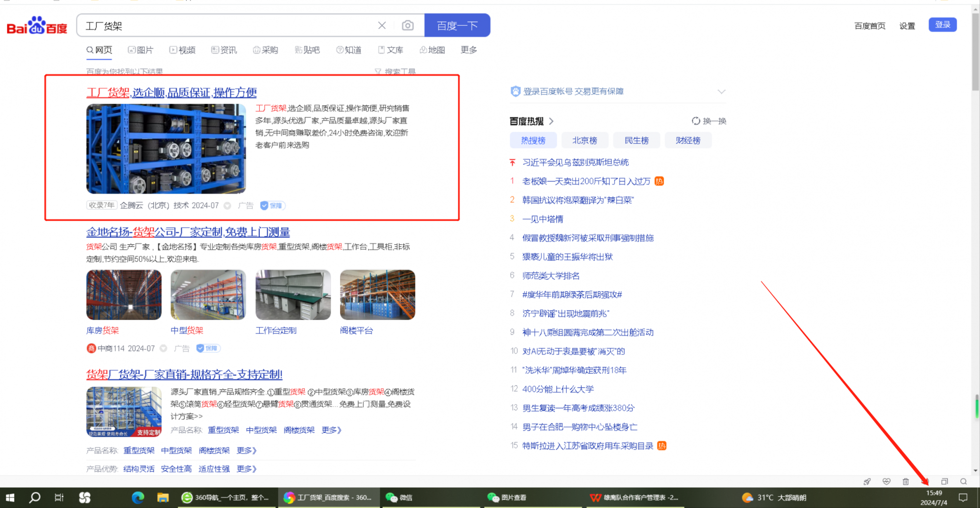Screen dimensions: 980x508
Task: Expand 更多》 in the 产品优势 row
Action: click(247, 468)
